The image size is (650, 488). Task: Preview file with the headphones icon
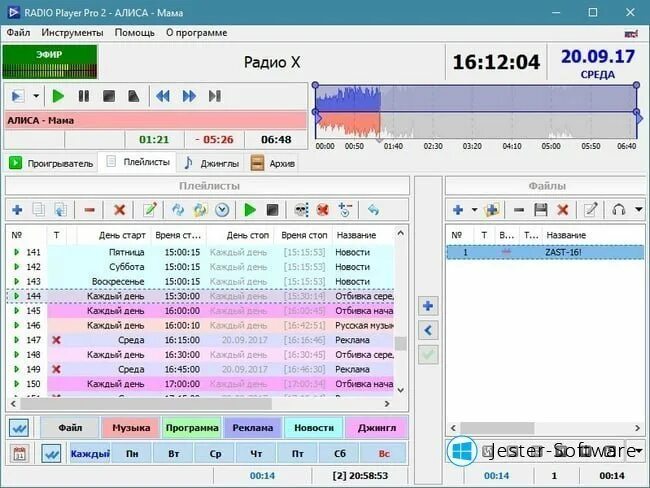pos(618,210)
